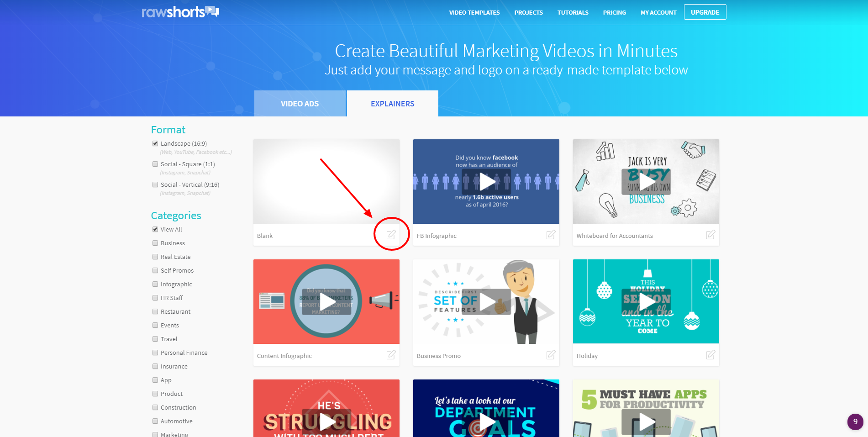This screenshot has height=437, width=868.
Task: Enable the Restaurant category filter
Action: point(155,311)
